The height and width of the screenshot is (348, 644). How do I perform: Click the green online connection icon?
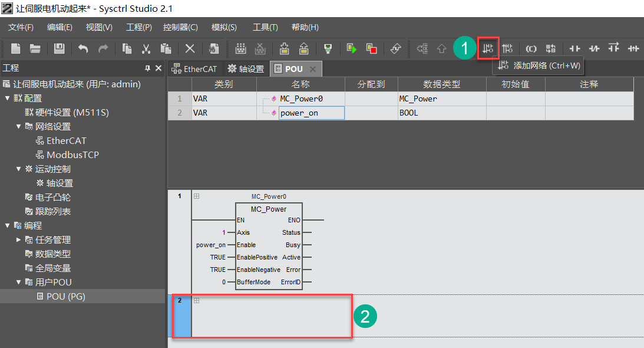(328, 48)
